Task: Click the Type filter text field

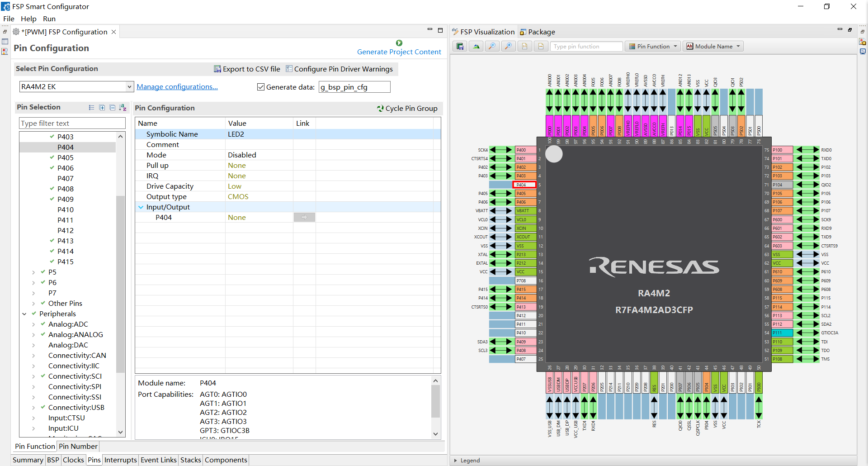Action: coord(72,124)
